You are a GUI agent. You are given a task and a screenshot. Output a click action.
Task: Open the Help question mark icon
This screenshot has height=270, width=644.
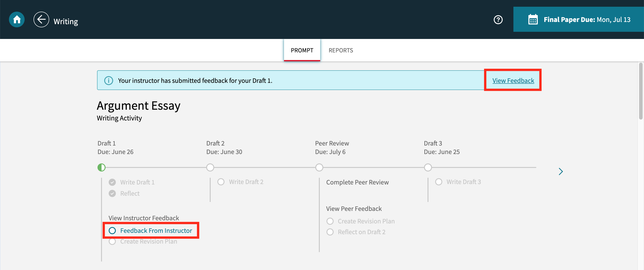(498, 19)
